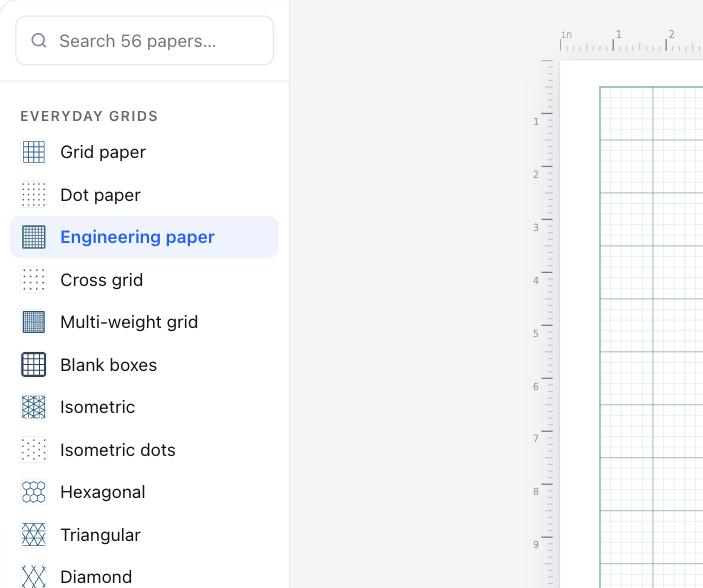Image resolution: width=703 pixels, height=588 pixels.
Task: Click the search papers input field
Action: pos(144,41)
